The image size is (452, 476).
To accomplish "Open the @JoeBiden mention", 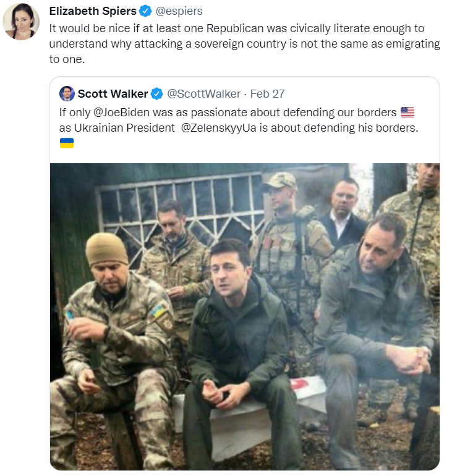I will [121, 113].
